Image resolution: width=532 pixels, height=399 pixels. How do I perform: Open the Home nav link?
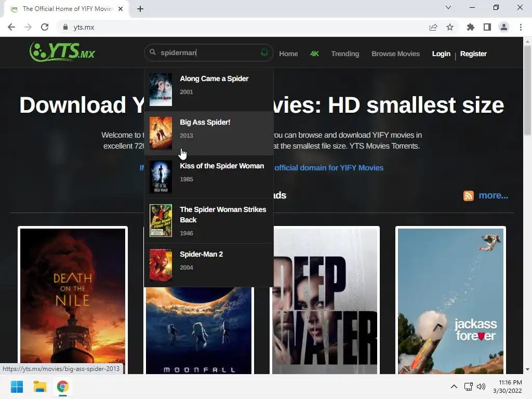coord(288,54)
